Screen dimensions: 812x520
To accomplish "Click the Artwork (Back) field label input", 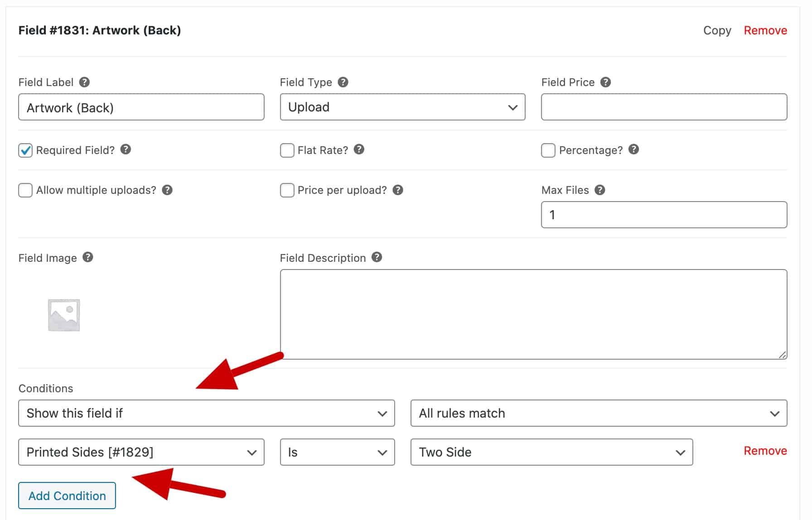I will (x=141, y=107).
